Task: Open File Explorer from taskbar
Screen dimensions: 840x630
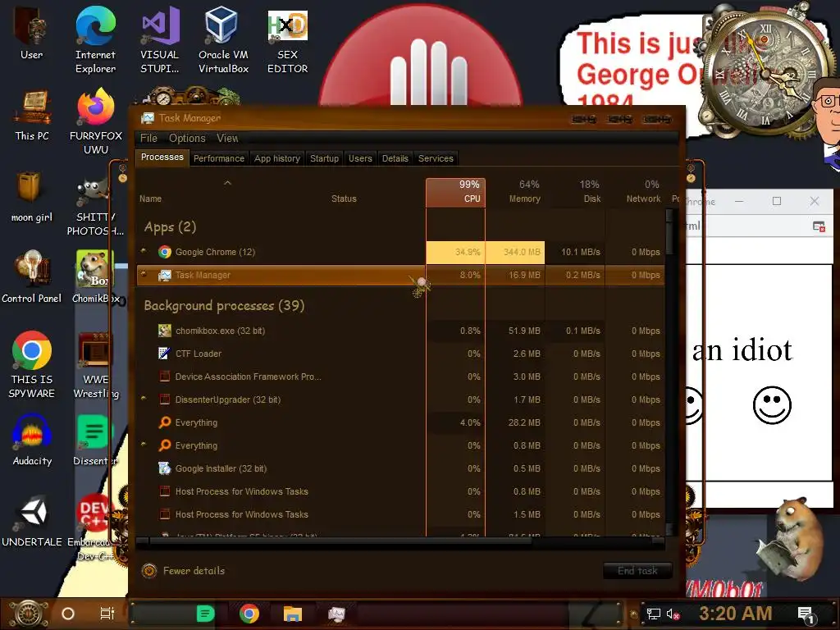Action: click(293, 614)
